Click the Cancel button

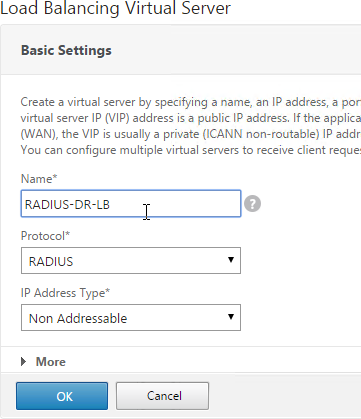pos(162,396)
